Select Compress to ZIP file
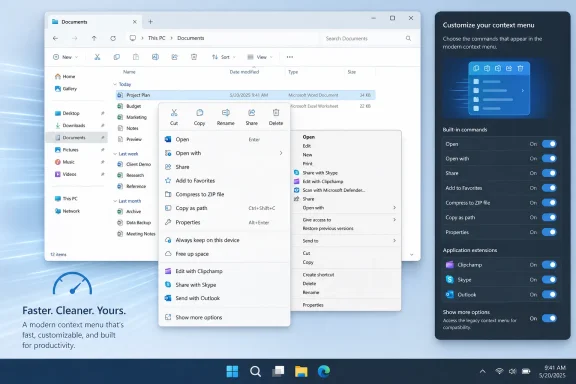The width and height of the screenshot is (576, 384). point(224,194)
